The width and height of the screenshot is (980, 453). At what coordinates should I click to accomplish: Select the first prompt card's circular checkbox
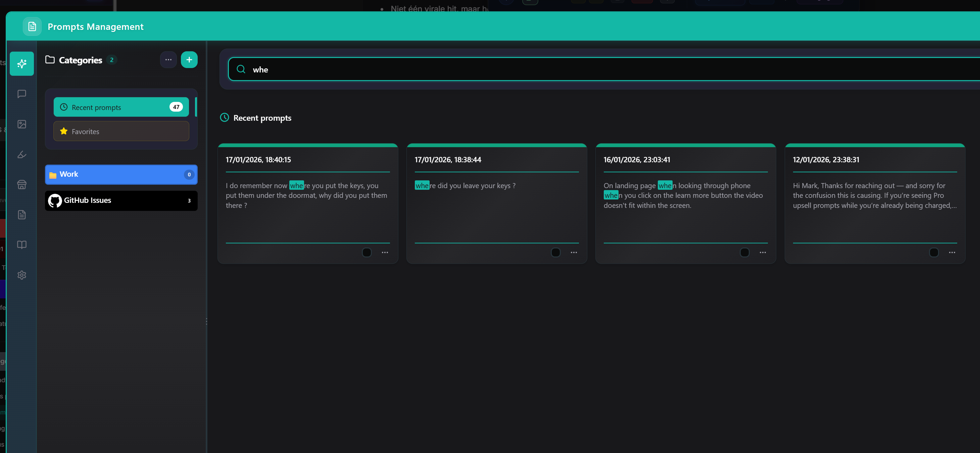click(x=366, y=252)
